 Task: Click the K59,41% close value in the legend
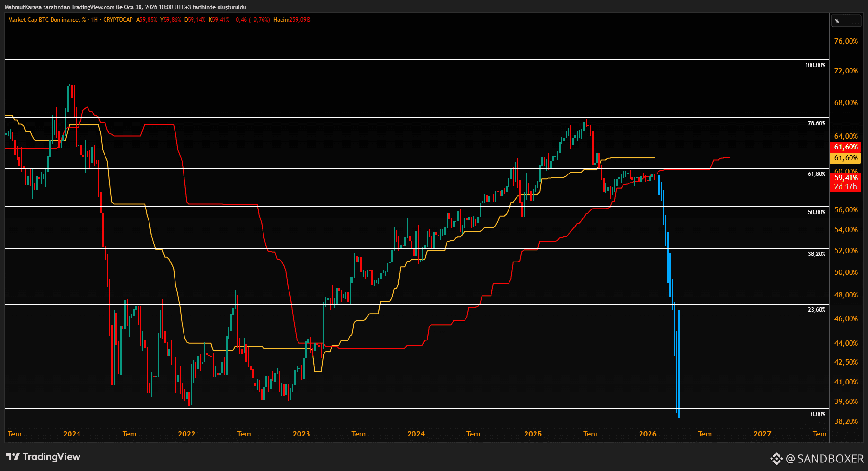[219, 20]
